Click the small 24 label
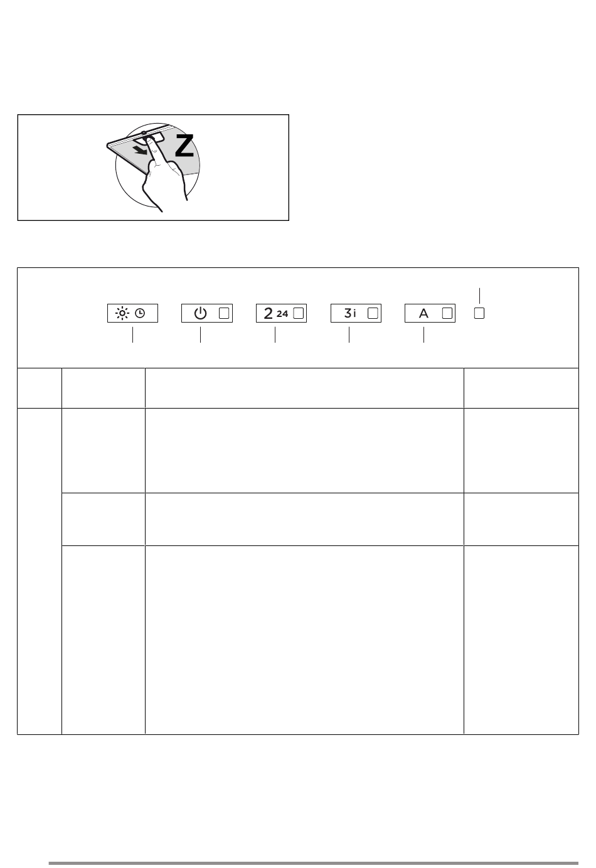596x868 pixels. 282,314
